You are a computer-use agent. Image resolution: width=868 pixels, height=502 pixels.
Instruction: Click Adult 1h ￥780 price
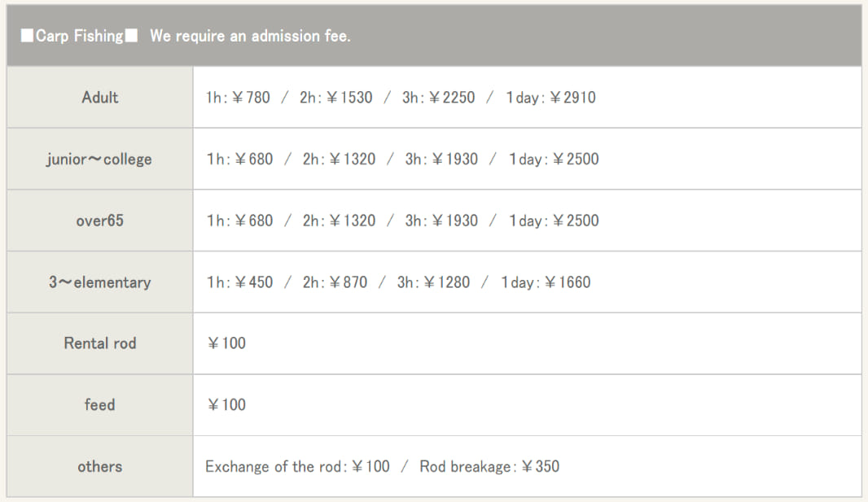tap(238, 98)
